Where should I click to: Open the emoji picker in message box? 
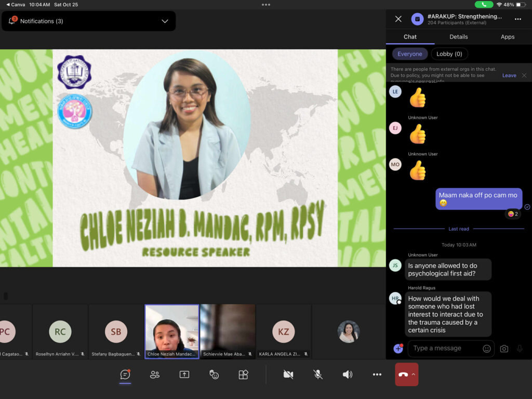(x=487, y=349)
